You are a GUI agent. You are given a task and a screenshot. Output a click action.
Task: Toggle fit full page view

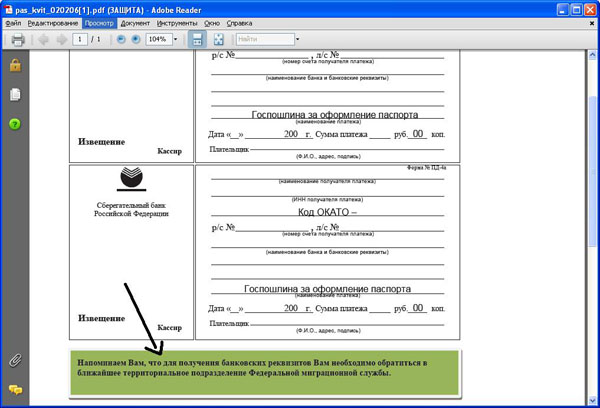(218, 39)
